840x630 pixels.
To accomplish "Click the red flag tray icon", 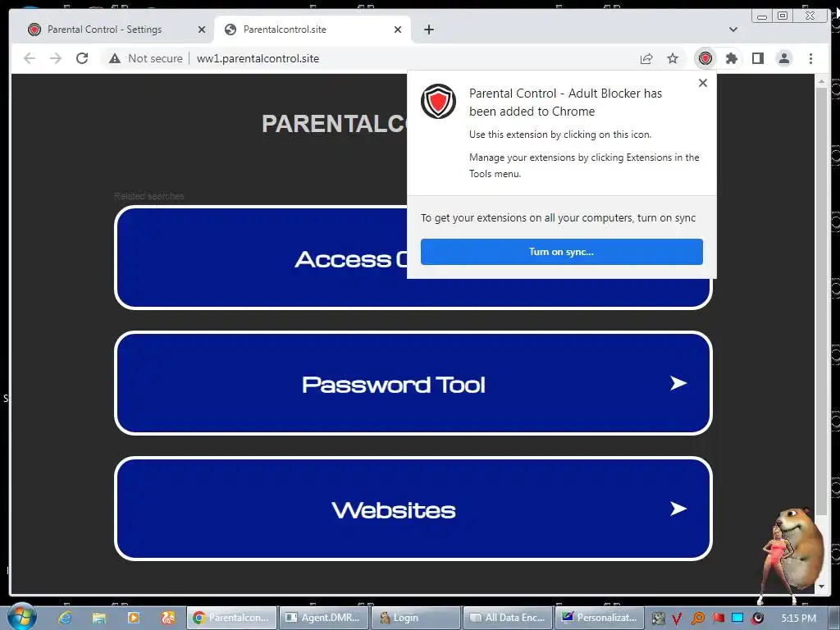I will tap(718, 619).
